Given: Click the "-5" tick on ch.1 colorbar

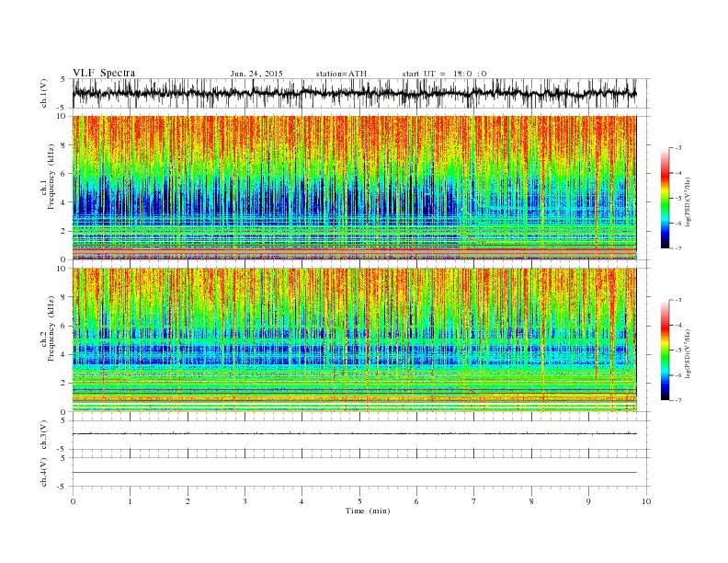Looking at the screenshot, I should (678, 199).
